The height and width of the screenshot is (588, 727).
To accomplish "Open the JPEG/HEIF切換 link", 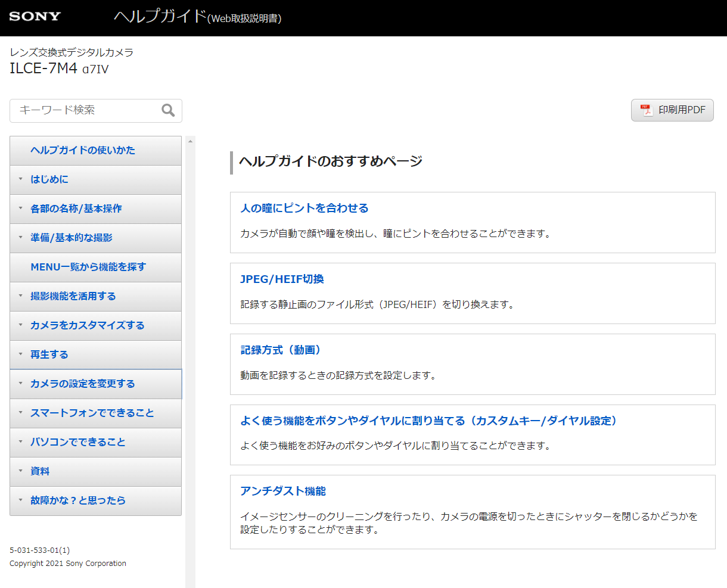I will pyautogui.click(x=282, y=279).
